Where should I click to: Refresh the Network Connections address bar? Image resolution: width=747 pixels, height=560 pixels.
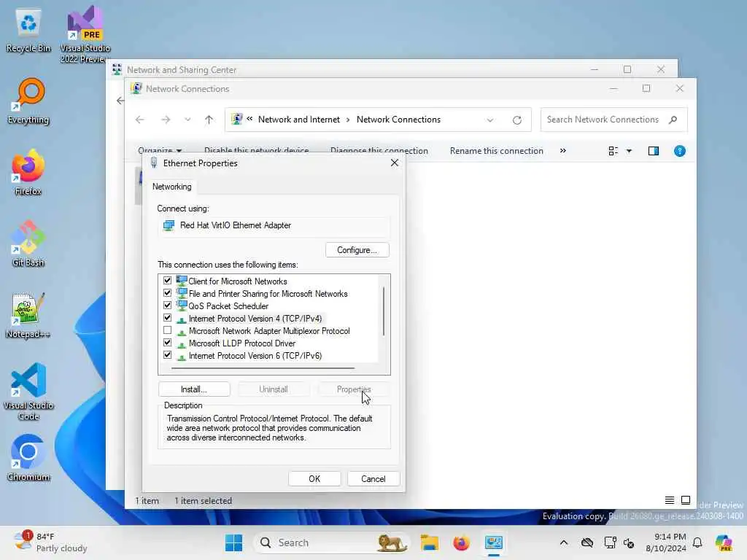[517, 120]
